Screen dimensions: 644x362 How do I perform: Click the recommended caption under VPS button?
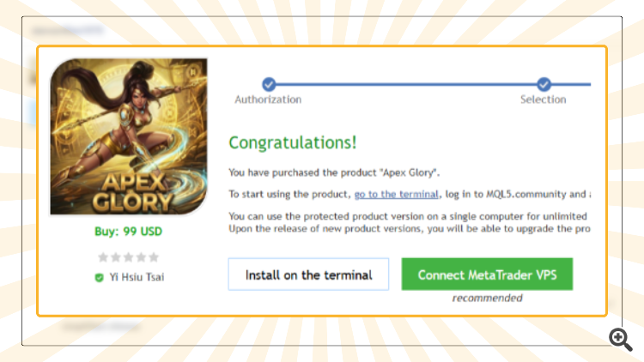pyautogui.click(x=487, y=298)
